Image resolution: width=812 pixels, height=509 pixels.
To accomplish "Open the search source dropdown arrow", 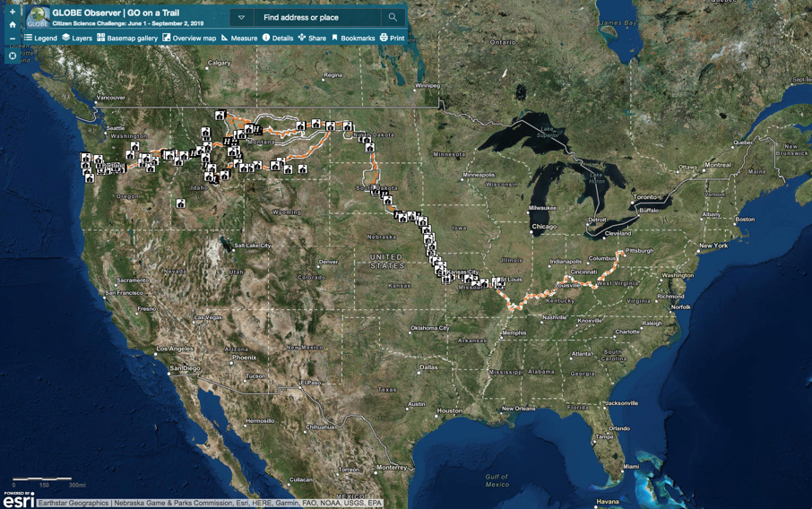I will (x=241, y=17).
